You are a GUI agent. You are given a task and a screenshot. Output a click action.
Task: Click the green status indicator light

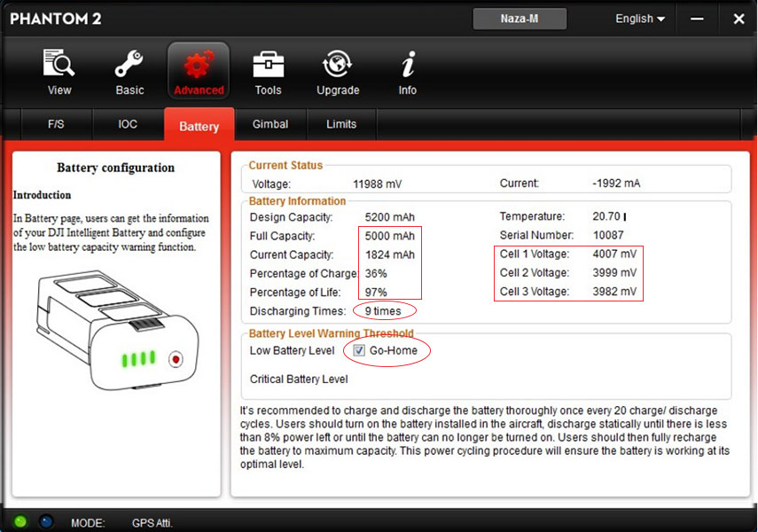pyautogui.click(x=20, y=521)
